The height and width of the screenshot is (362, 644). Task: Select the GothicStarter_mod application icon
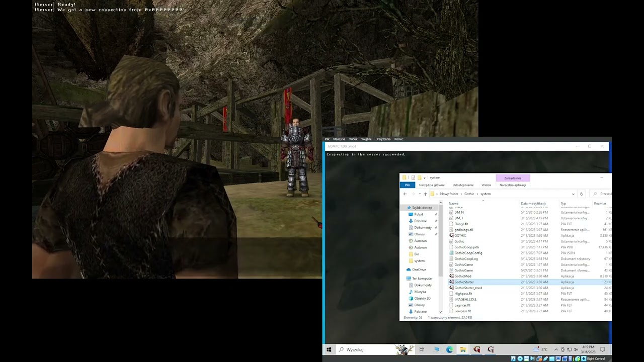coord(451,288)
